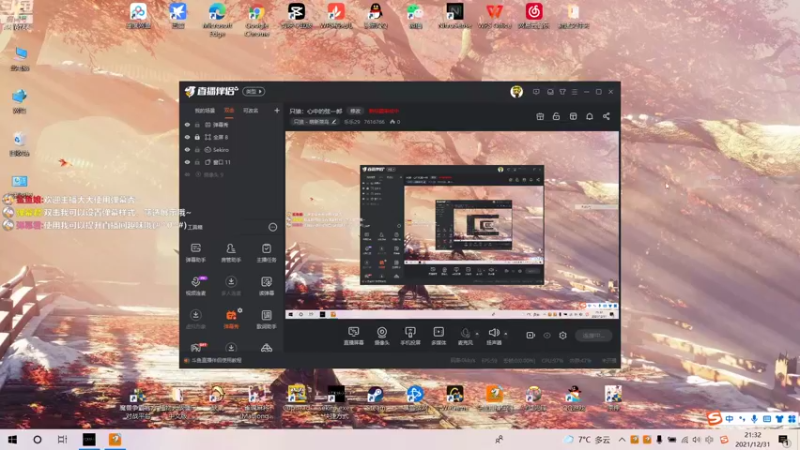Add 摄像头 camera source
Image resolution: width=800 pixels, height=450 pixels.
tap(382, 336)
